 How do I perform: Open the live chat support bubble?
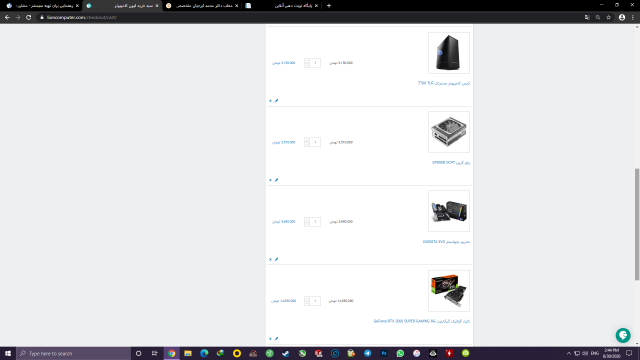point(623,335)
